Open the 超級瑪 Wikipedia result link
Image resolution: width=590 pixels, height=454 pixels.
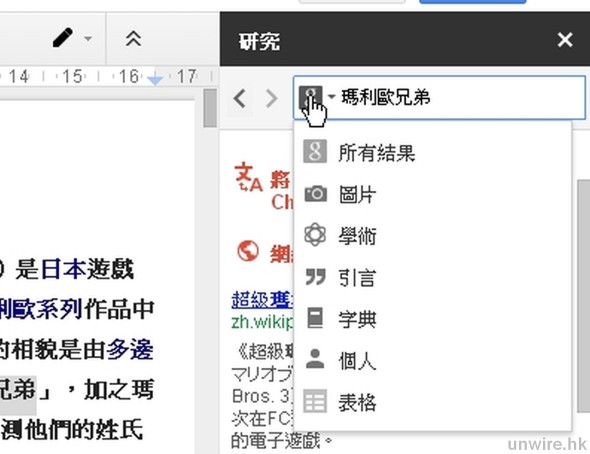click(x=263, y=300)
